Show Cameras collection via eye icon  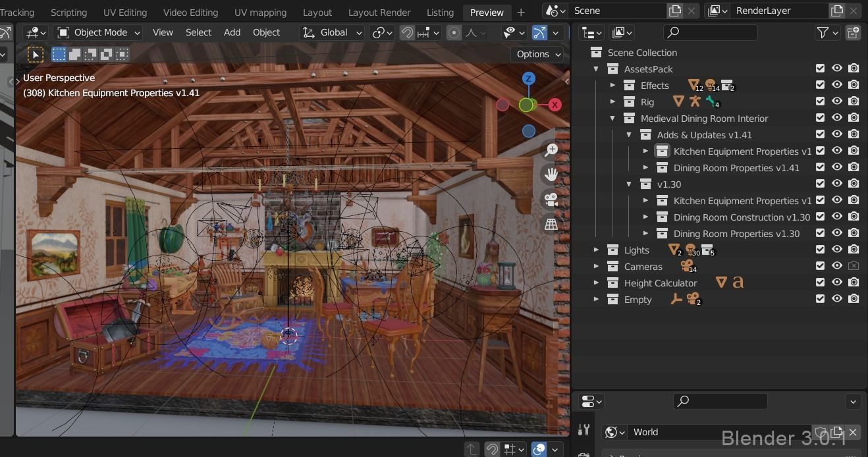(837, 266)
